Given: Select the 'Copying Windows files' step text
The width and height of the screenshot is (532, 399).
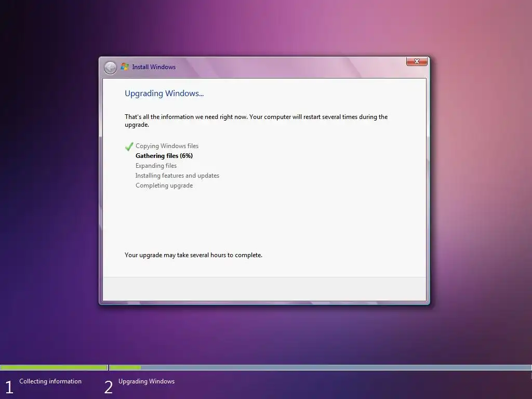Looking at the screenshot, I should (x=167, y=146).
